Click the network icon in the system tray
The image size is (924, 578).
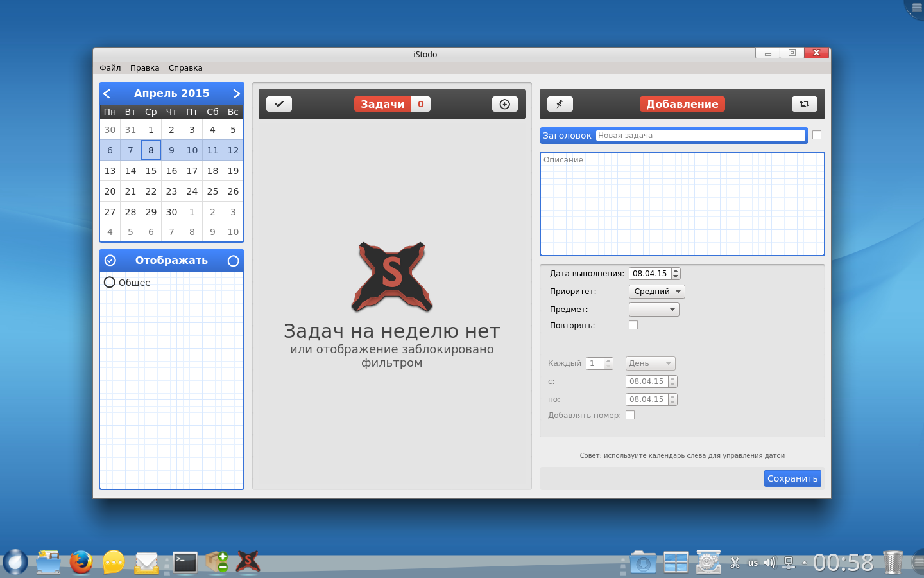point(789,563)
